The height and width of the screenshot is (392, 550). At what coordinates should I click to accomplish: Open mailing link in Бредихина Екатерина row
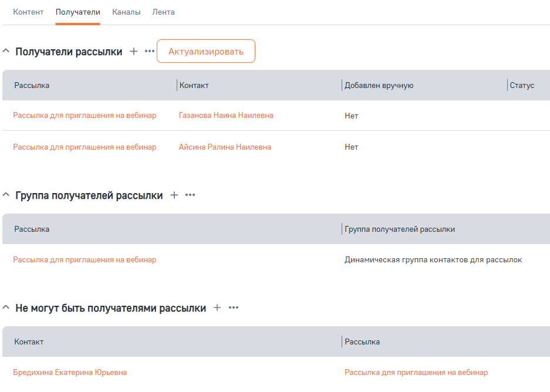(x=416, y=373)
